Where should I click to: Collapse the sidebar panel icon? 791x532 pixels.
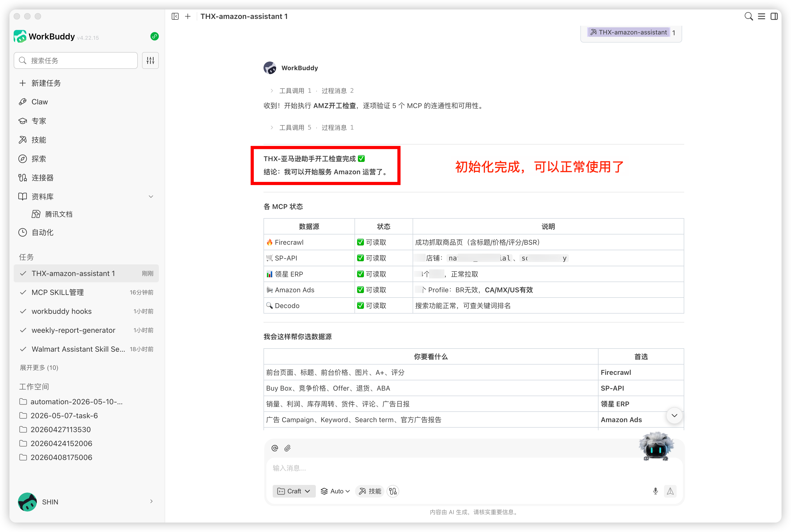point(175,16)
